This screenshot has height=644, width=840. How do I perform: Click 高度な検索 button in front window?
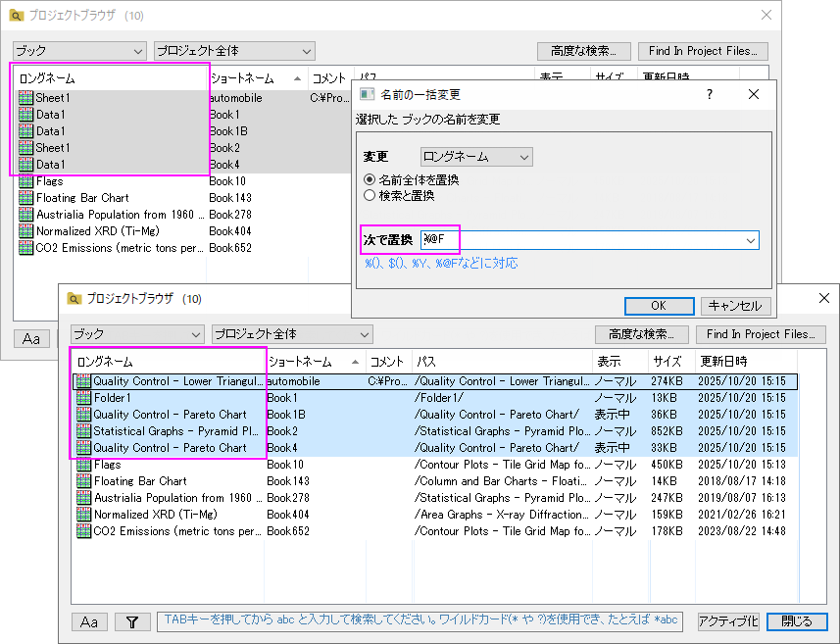641,334
